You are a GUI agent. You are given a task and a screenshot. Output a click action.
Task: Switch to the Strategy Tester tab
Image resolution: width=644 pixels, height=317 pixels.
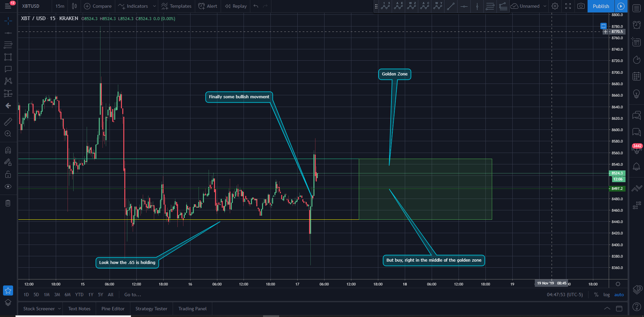point(151,309)
